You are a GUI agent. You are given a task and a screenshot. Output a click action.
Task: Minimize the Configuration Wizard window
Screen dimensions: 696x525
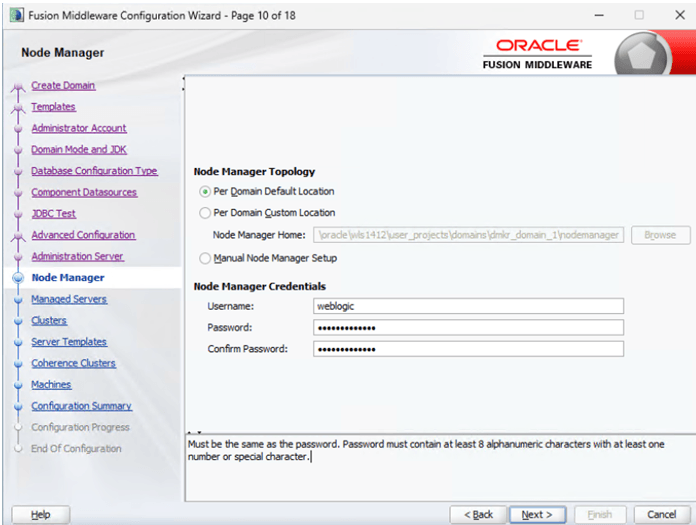(599, 15)
